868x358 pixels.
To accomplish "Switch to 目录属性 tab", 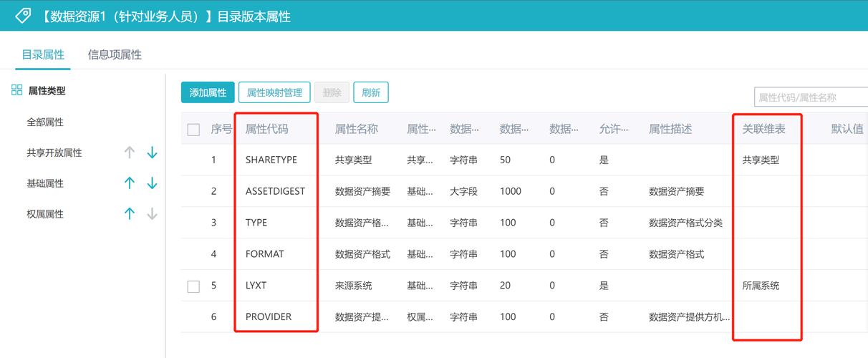I will tap(43, 54).
